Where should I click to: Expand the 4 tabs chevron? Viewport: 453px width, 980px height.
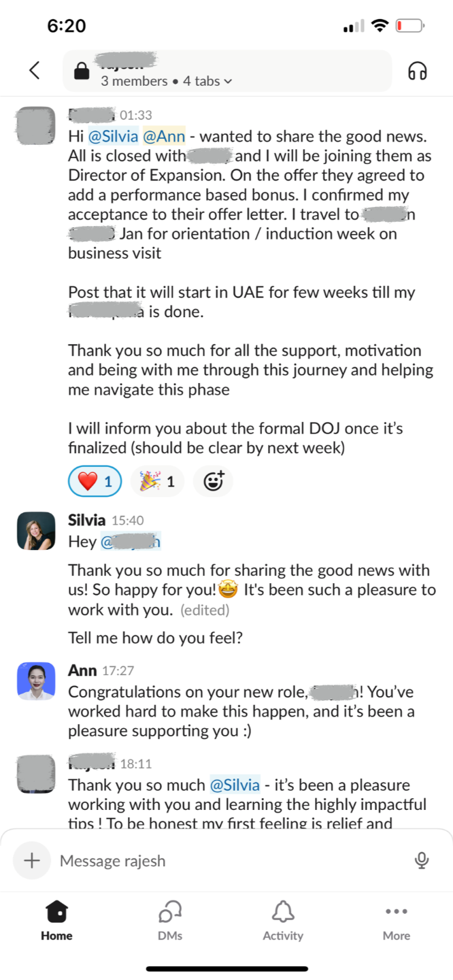pos(228,82)
